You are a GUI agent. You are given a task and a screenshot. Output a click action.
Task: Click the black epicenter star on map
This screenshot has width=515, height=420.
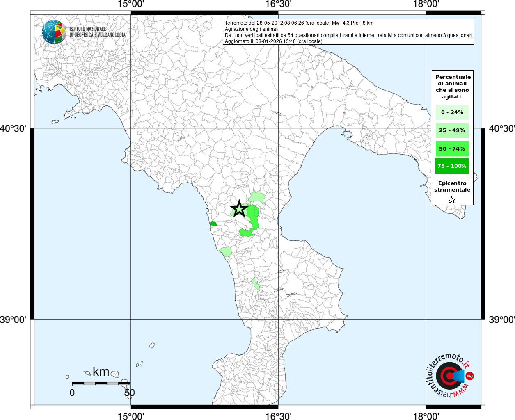pyautogui.click(x=239, y=209)
